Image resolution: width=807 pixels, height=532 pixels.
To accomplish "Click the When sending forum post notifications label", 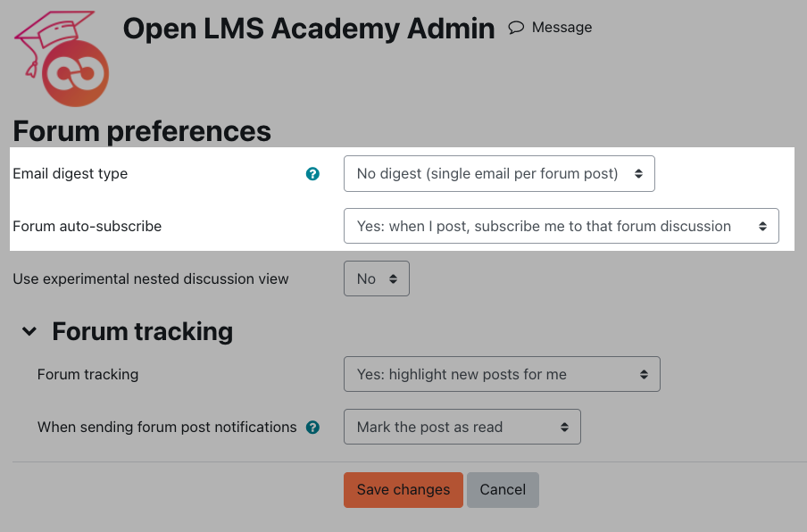I will [167, 427].
